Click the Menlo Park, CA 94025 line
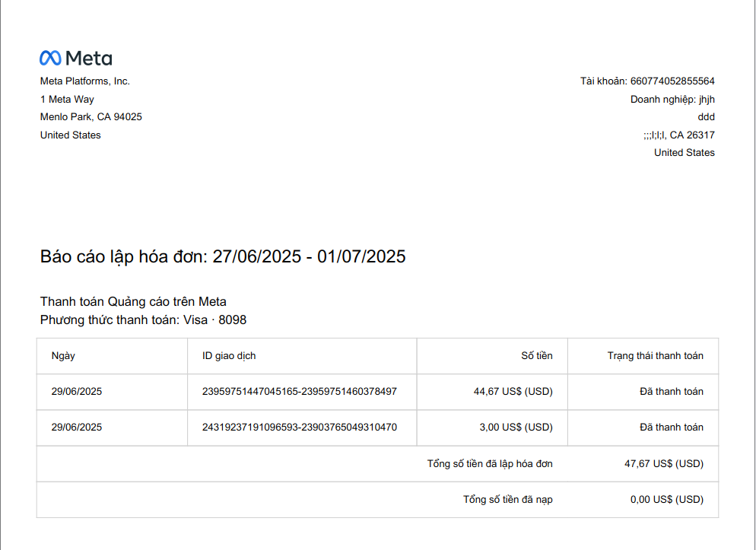 pyautogui.click(x=91, y=117)
